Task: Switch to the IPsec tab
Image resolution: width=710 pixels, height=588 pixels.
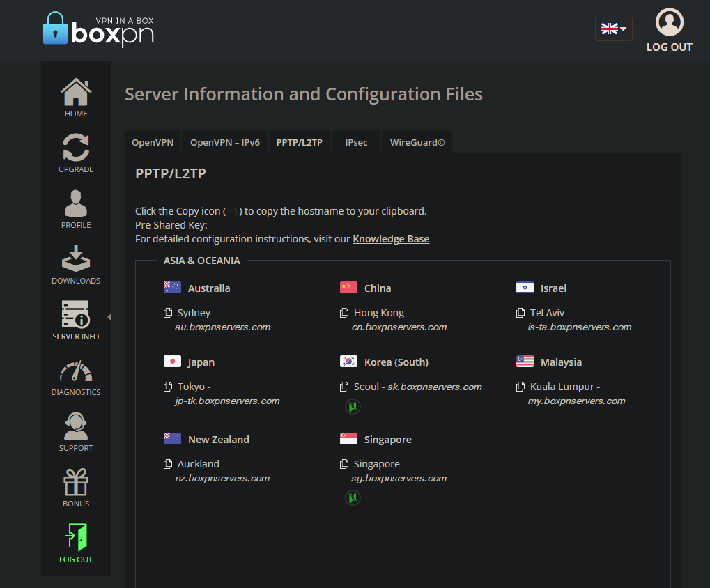Action: pos(356,142)
